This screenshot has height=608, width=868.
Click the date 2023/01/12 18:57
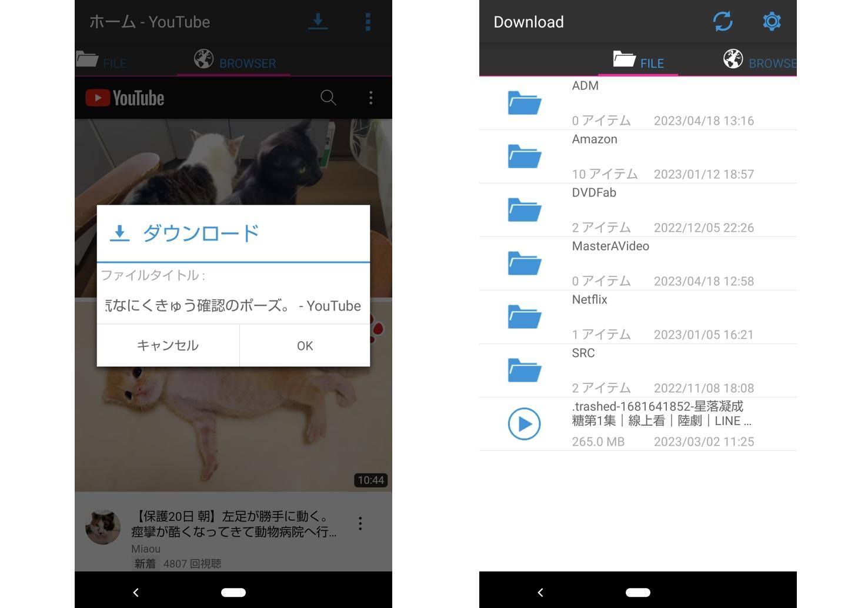(x=703, y=174)
